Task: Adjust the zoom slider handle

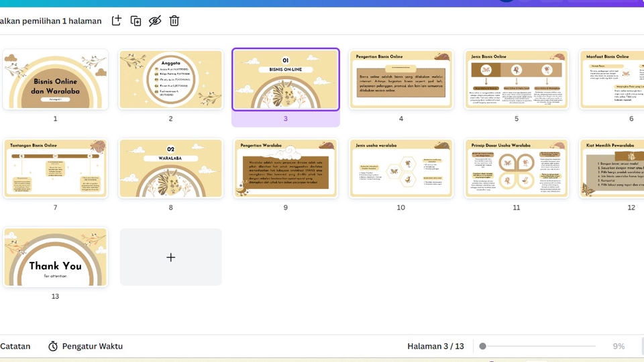Action: [482, 346]
